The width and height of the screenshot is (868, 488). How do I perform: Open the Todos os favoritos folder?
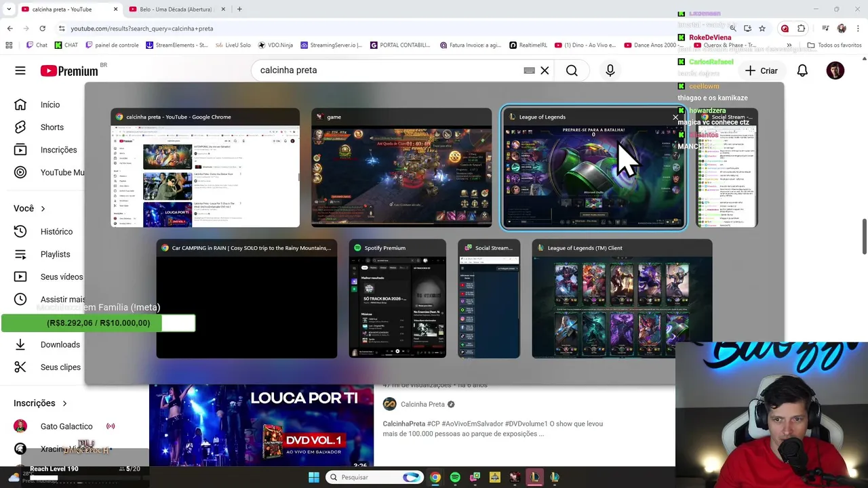coord(834,45)
